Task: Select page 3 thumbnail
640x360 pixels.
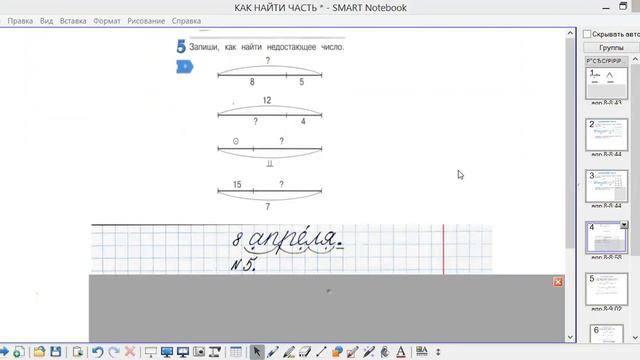Action: click(x=607, y=186)
